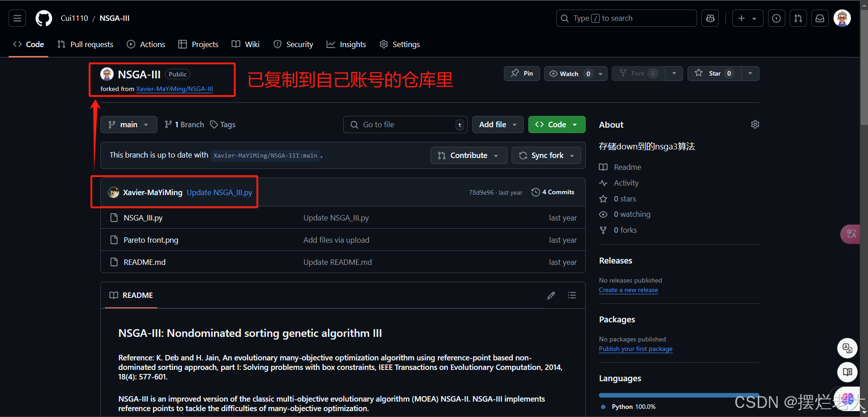The width and height of the screenshot is (868, 417).
Task: Open the Issues circle icon in header
Action: click(x=776, y=18)
